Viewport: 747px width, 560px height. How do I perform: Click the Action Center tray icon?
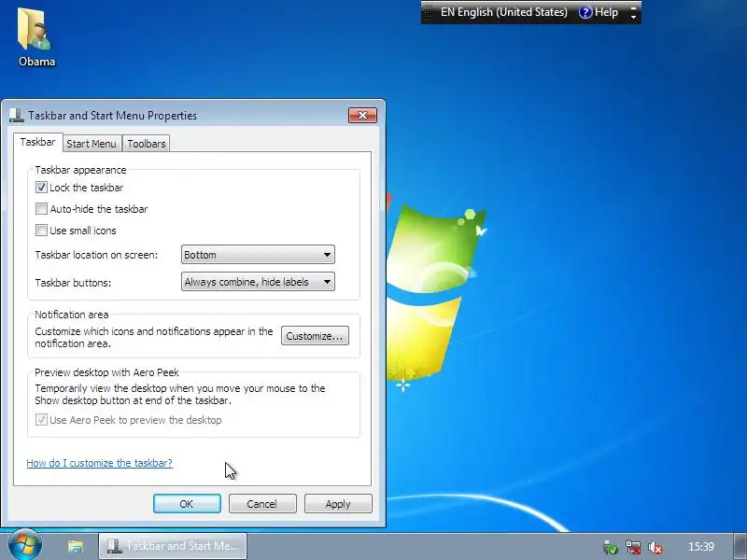[610, 547]
